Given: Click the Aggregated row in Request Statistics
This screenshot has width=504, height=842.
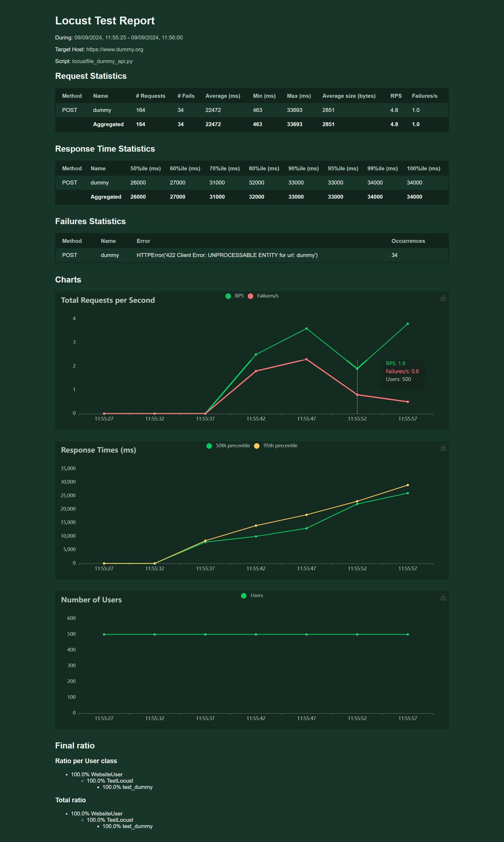Looking at the screenshot, I should click(x=108, y=124).
